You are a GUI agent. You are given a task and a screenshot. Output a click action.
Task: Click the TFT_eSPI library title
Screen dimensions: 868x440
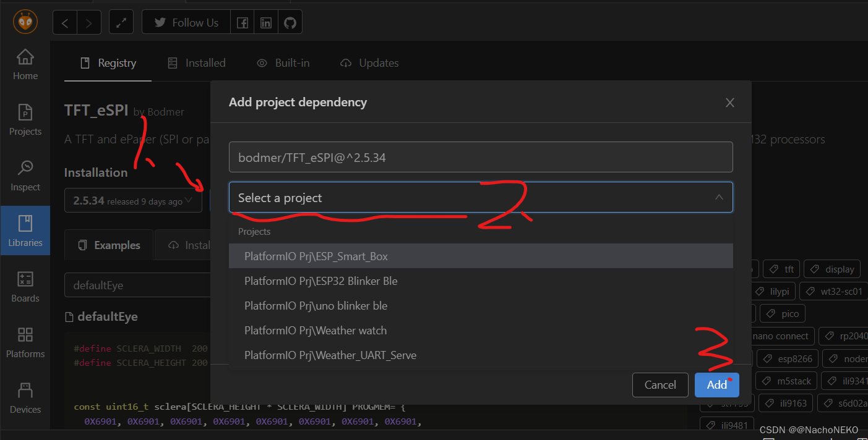96,111
